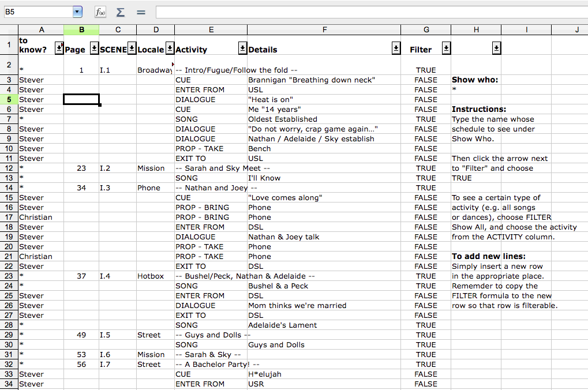
Task: Open the Page column filter arrow
Action: [95, 48]
